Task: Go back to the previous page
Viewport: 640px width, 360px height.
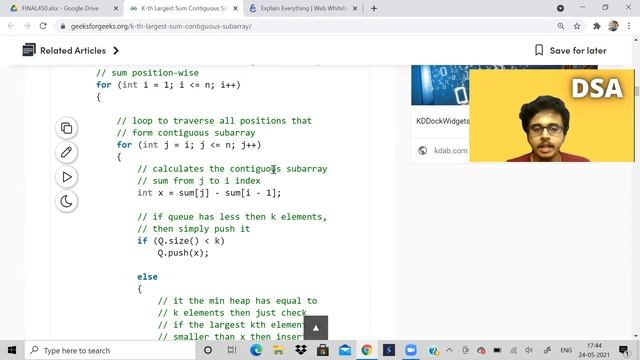Action: coord(11,26)
